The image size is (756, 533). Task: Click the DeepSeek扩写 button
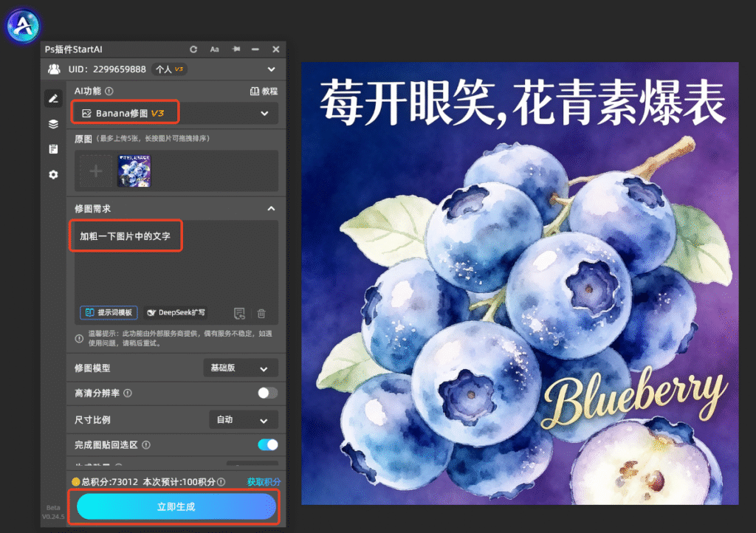coord(176,312)
